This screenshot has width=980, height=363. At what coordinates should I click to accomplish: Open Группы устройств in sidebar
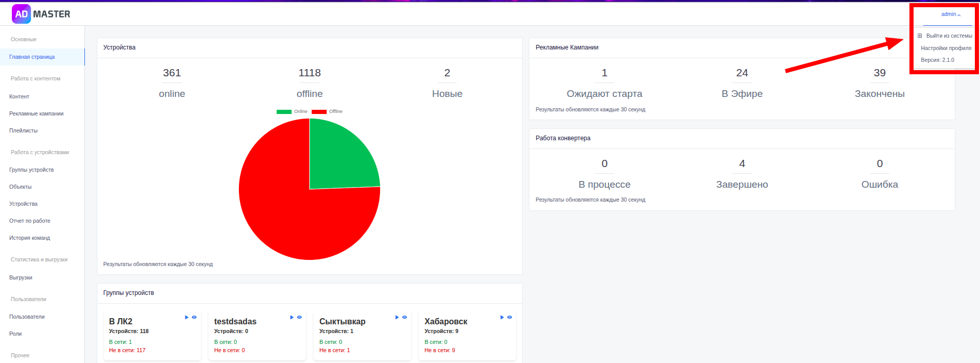tap(31, 170)
